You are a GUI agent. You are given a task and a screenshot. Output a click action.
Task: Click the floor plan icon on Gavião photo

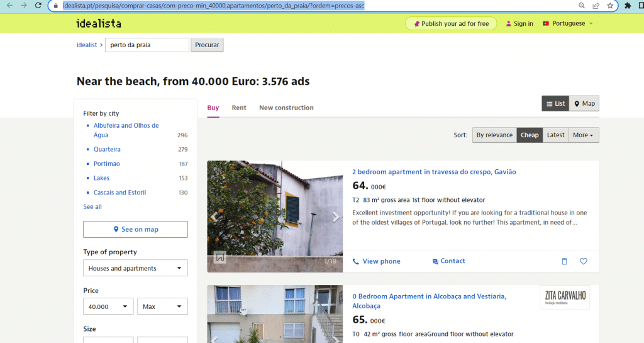(220, 257)
